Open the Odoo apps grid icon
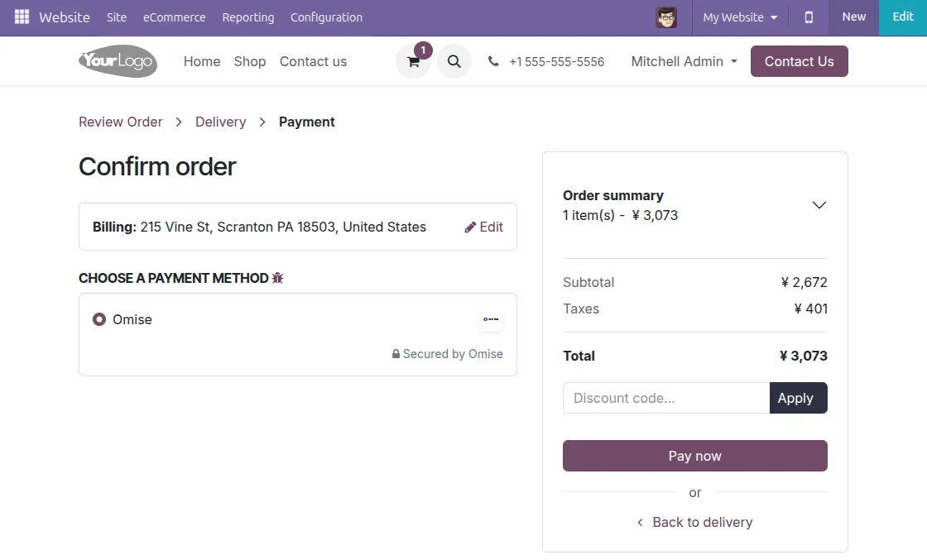The height and width of the screenshot is (560, 927). click(x=21, y=17)
